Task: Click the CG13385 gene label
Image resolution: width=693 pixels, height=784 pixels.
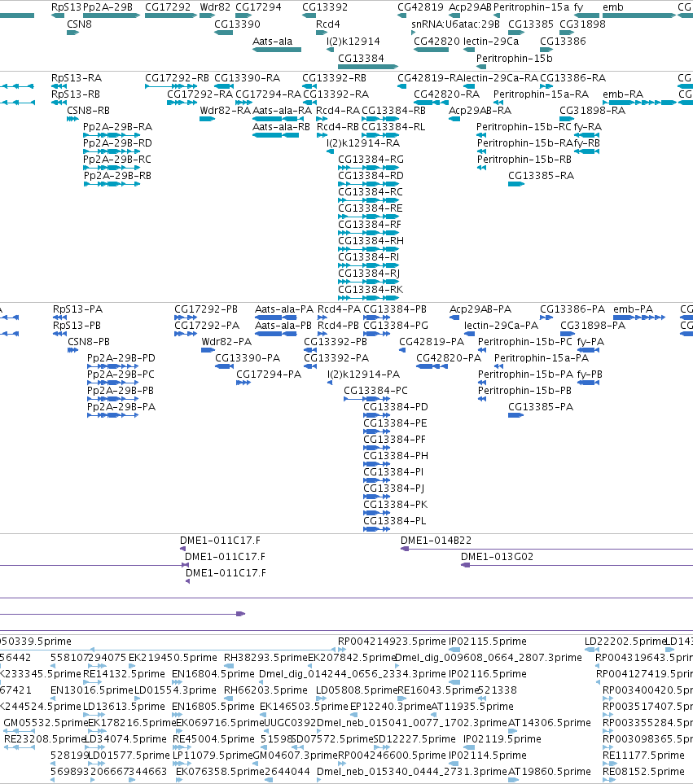Action: coord(531,24)
